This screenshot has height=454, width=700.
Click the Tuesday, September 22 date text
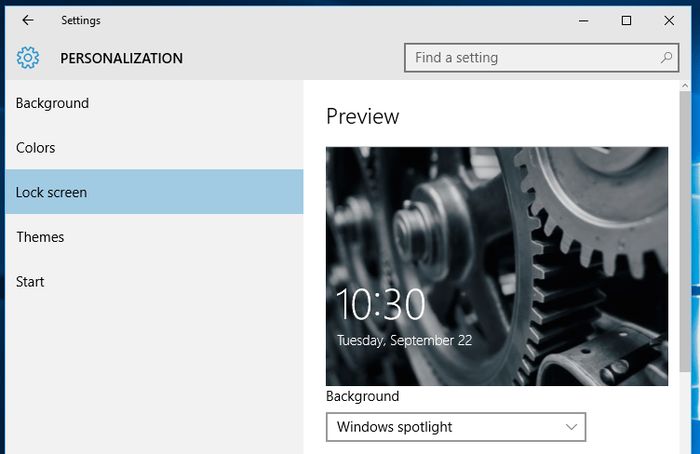404,341
